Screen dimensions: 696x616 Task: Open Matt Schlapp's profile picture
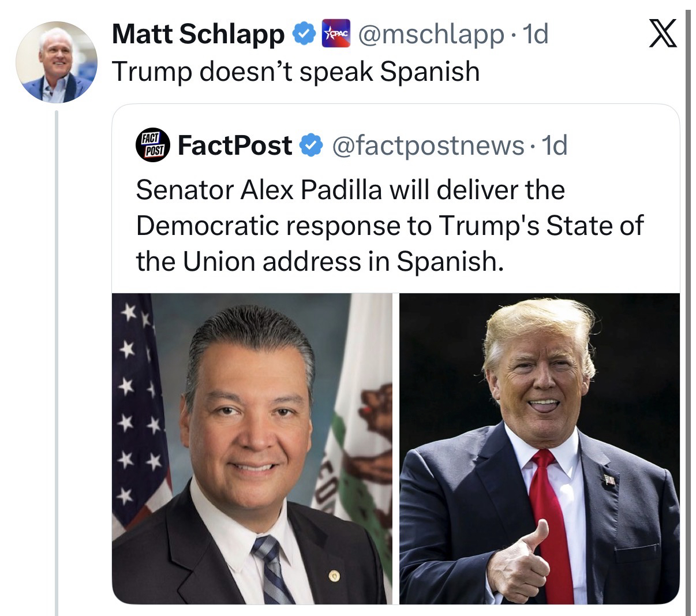pos(56,62)
